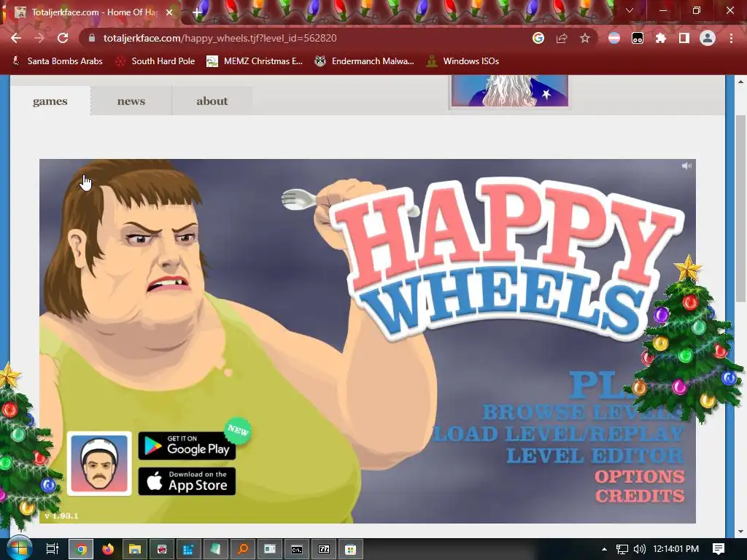Expand the tab search chevron
The width and height of the screenshot is (747, 560).
(x=630, y=10)
